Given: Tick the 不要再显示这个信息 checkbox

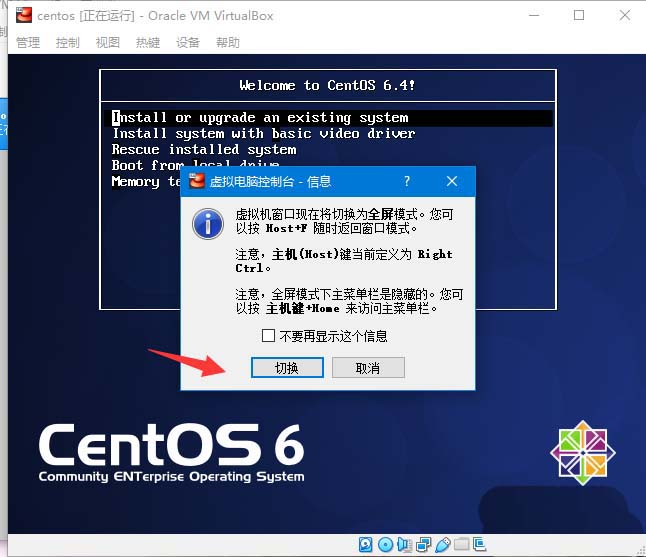Looking at the screenshot, I should pos(268,336).
